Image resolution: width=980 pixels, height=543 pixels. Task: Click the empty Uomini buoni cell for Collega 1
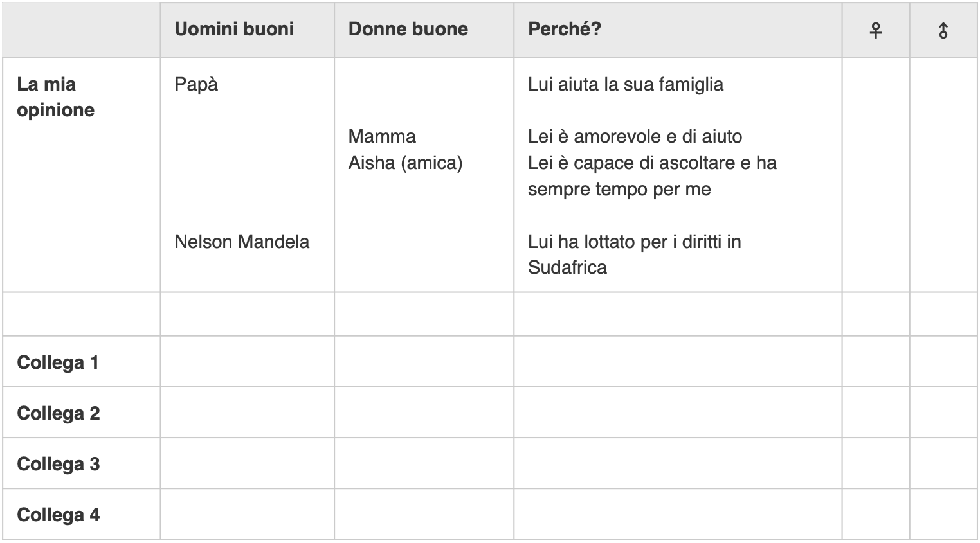247,362
